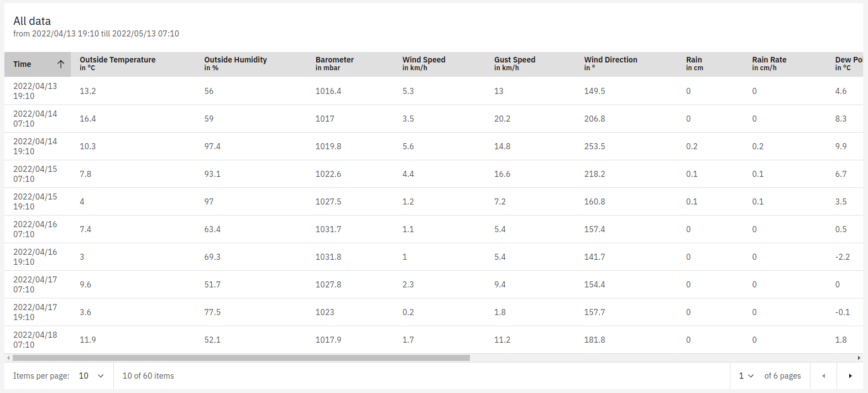Sort by Outside Temperature column header

117,64
